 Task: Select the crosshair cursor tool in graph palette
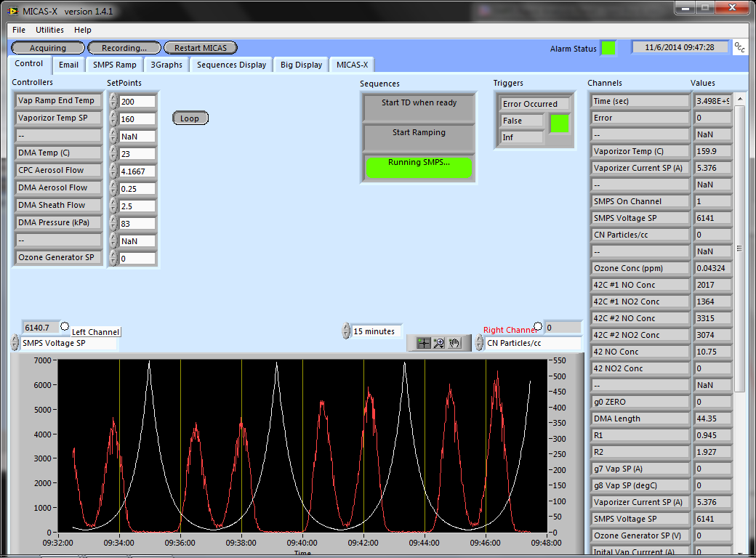pyautogui.click(x=423, y=343)
